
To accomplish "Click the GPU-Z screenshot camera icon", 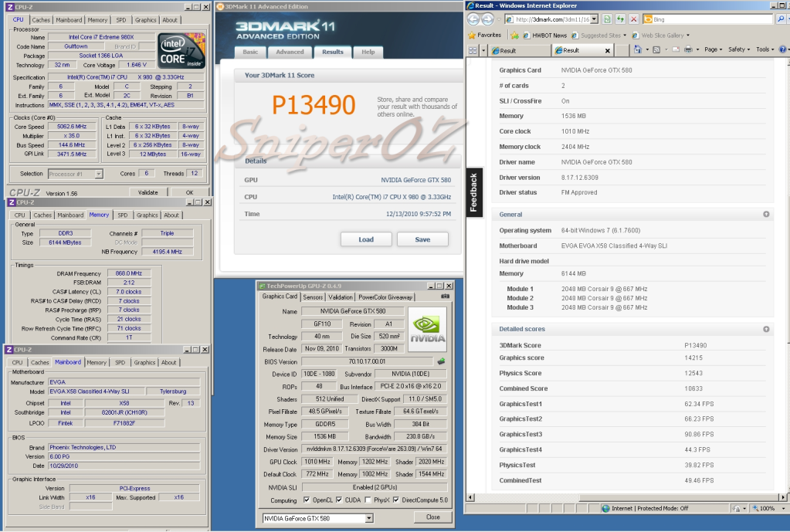I will (445, 296).
